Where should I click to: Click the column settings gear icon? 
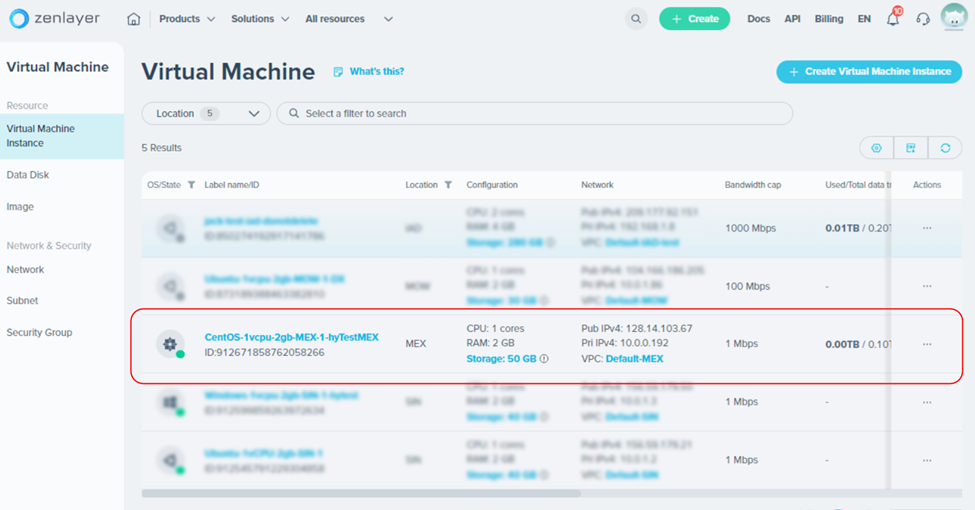pos(876,148)
